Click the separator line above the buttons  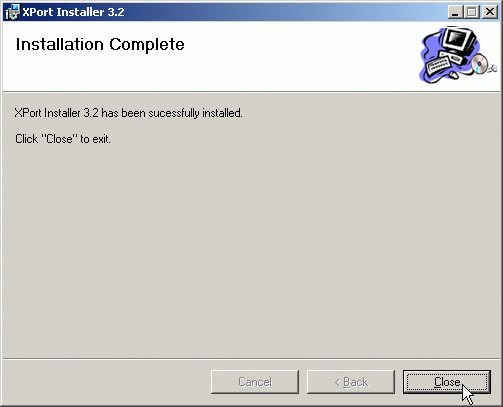[x=251, y=359]
